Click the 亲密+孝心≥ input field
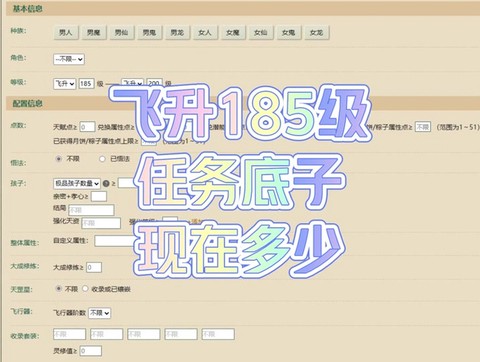The width and height of the screenshot is (480, 362). pyautogui.click(x=99, y=196)
